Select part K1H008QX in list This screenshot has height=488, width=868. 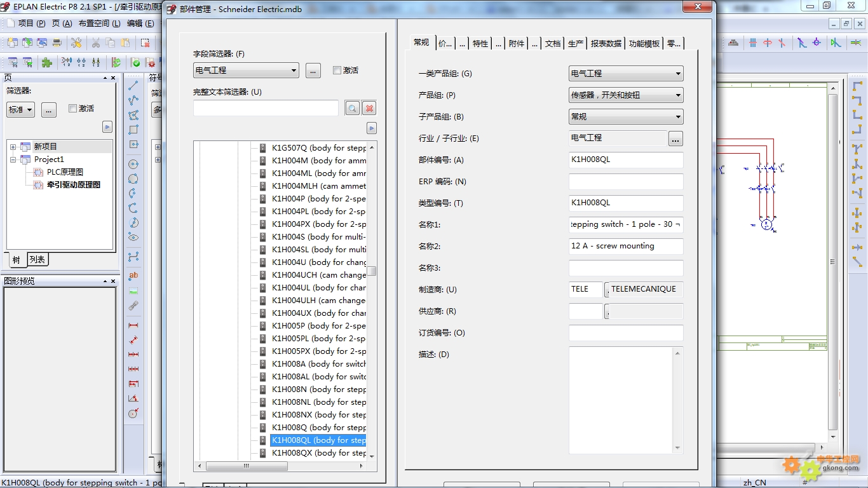[x=318, y=453]
